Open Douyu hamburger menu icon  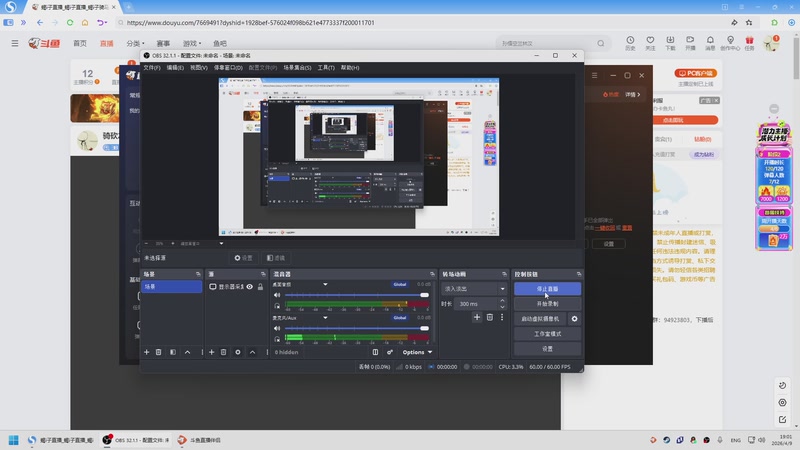coord(15,43)
